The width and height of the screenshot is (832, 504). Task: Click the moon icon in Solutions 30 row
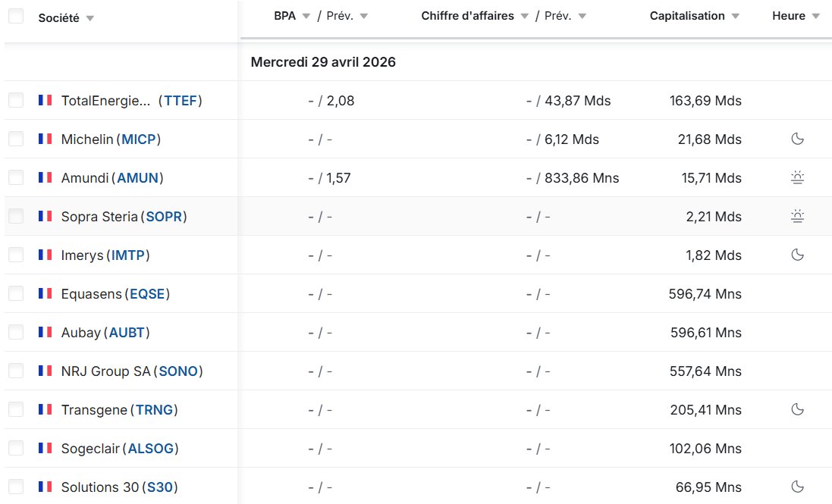(x=798, y=487)
